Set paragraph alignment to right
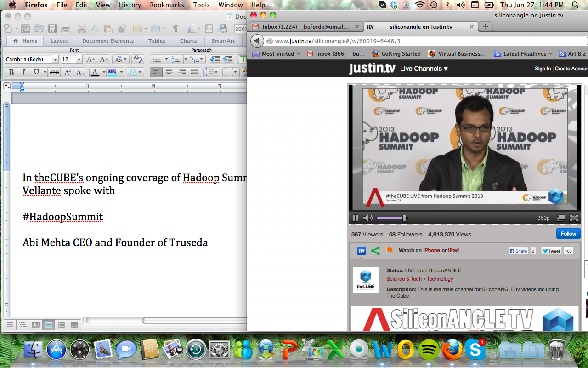This screenshot has width=588, height=368. pyautogui.click(x=182, y=72)
